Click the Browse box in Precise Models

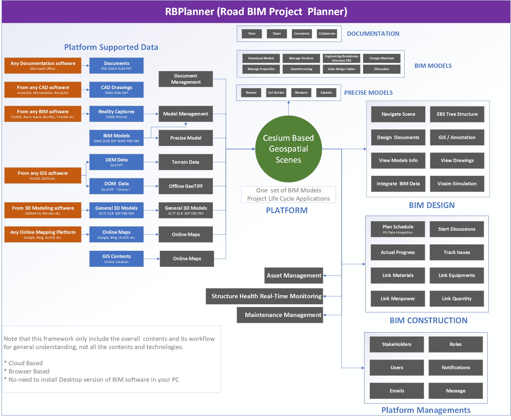[x=251, y=93]
